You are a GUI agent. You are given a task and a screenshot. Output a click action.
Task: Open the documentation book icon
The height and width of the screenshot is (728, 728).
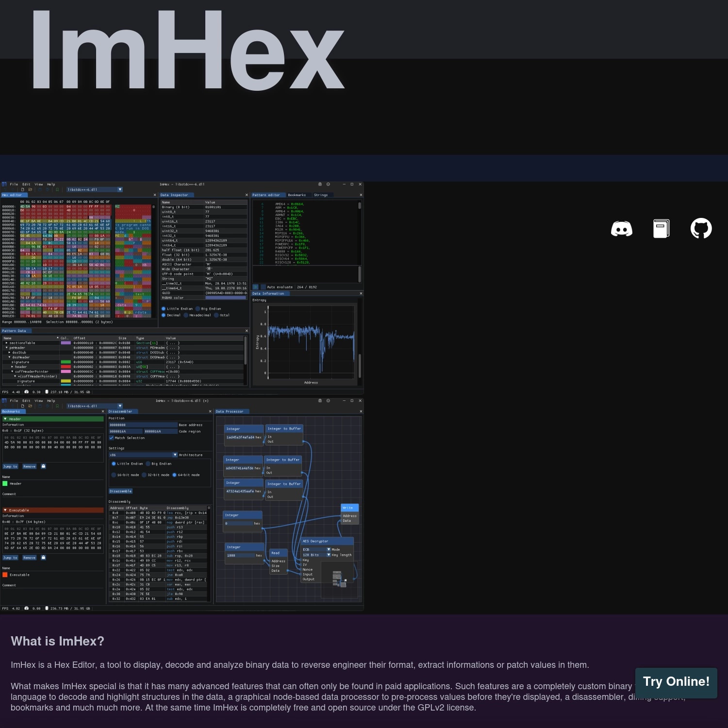point(661,229)
